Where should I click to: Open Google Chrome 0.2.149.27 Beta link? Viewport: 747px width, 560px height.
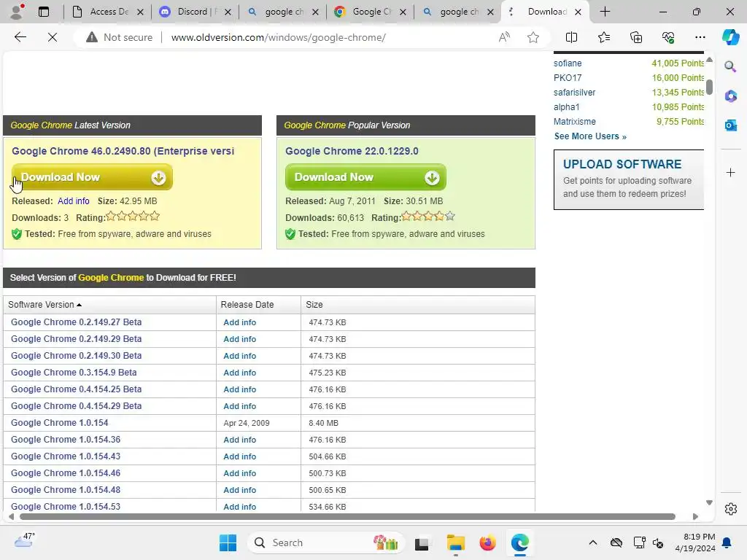(x=76, y=322)
